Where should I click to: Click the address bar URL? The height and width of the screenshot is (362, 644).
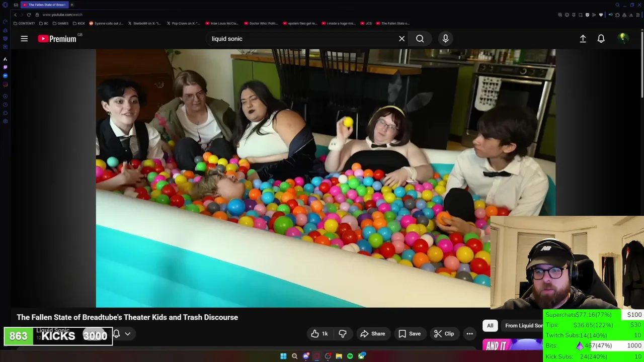click(62, 15)
